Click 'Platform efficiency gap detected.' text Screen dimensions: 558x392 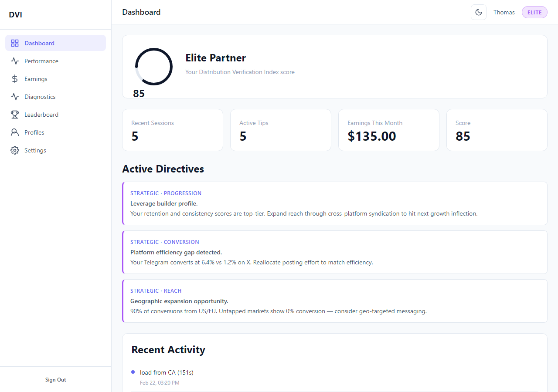tap(176, 252)
